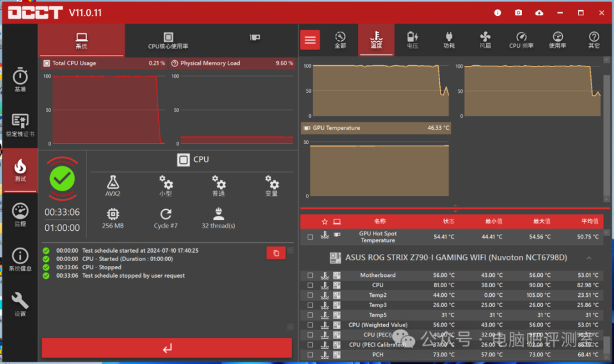Click the star favorites column header
This screenshot has height=364, width=614.
[325, 222]
